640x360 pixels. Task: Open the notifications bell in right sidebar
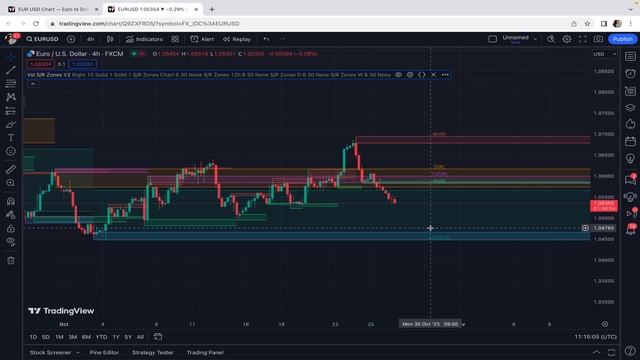coord(630,230)
